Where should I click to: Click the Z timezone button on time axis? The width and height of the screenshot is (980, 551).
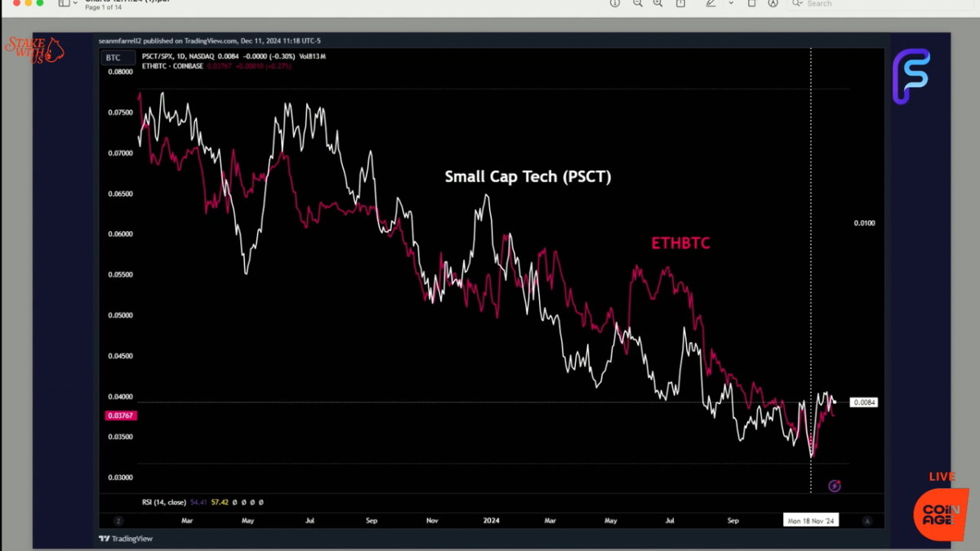pyautogui.click(x=119, y=520)
